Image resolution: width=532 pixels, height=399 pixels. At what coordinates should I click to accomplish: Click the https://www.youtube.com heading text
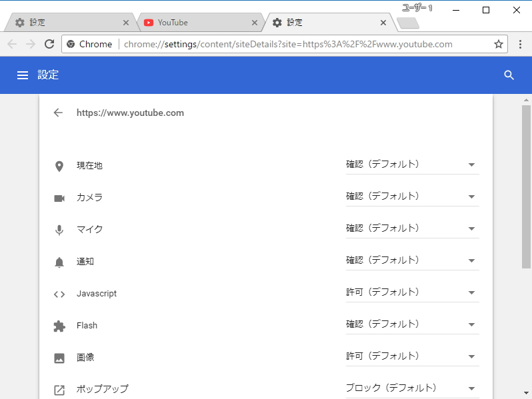coord(130,113)
